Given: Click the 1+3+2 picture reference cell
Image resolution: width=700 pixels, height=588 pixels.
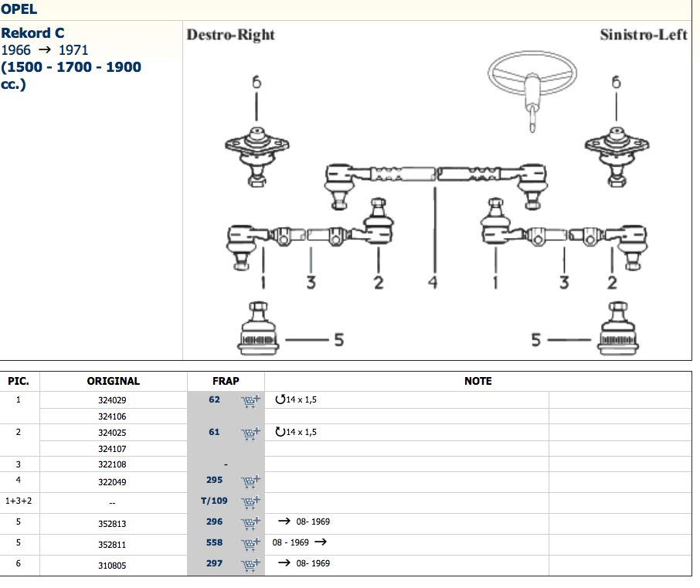Looking at the screenshot, I should (x=19, y=501).
